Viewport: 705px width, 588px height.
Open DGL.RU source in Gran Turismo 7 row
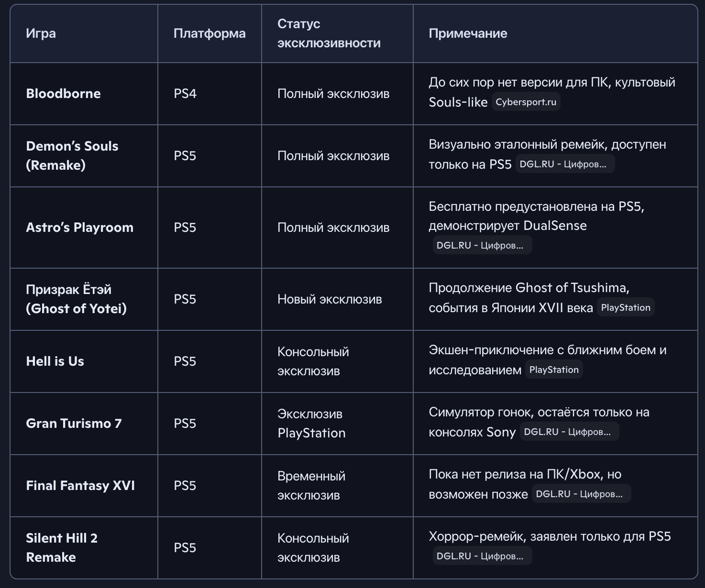click(x=569, y=432)
